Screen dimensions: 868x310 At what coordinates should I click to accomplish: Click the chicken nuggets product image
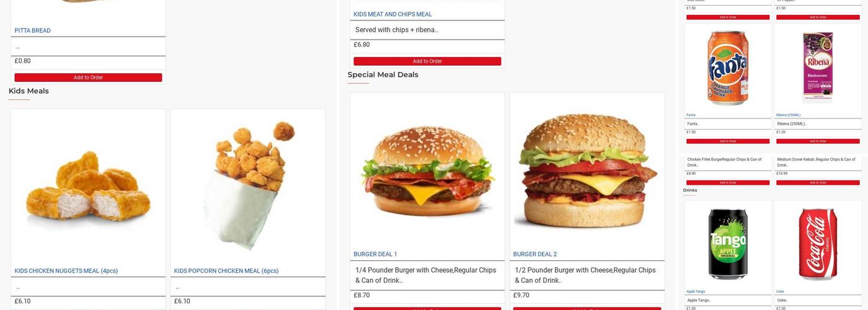88,188
